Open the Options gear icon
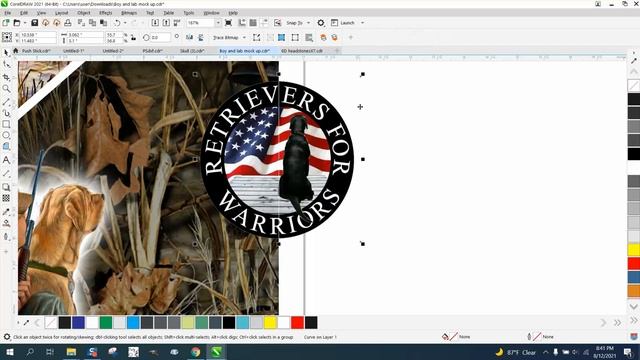 (321, 23)
